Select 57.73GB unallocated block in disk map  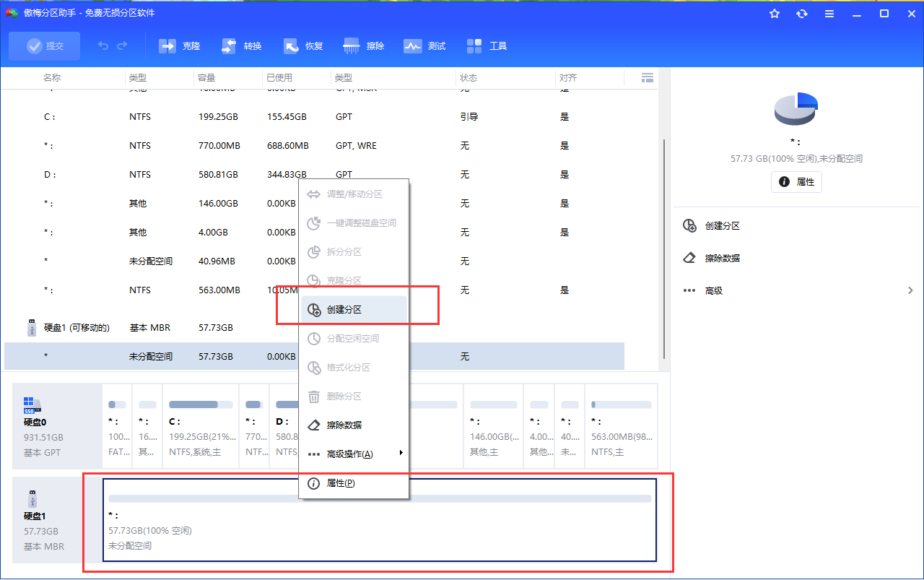tap(380, 520)
